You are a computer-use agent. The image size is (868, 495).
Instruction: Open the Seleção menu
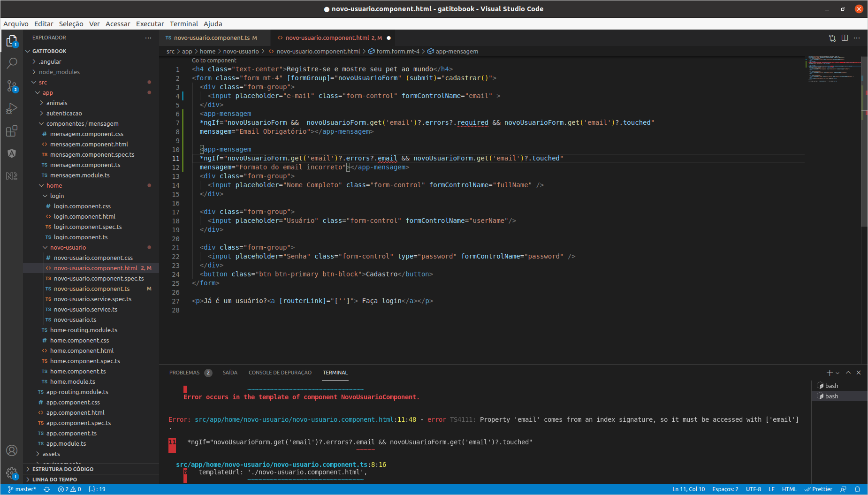tap(71, 24)
